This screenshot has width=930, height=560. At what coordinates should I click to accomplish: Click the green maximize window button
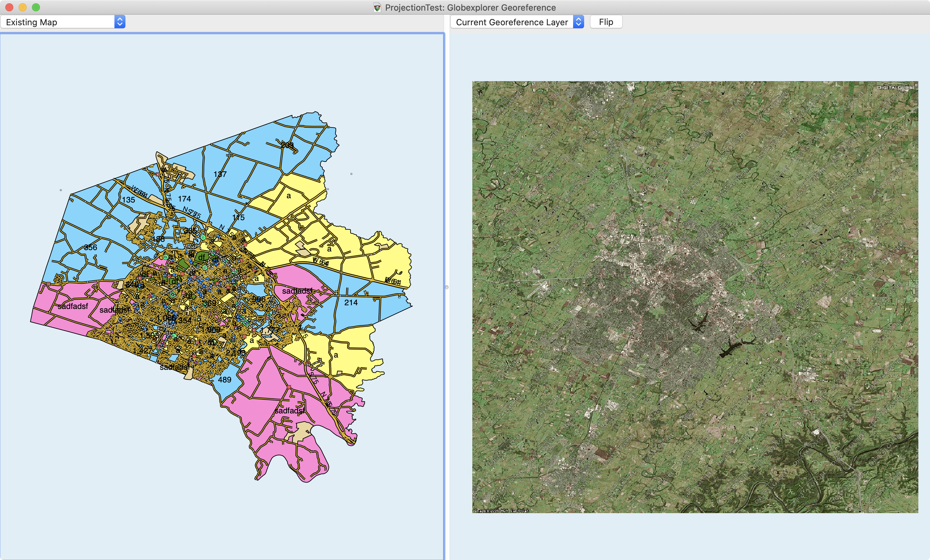point(36,7)
